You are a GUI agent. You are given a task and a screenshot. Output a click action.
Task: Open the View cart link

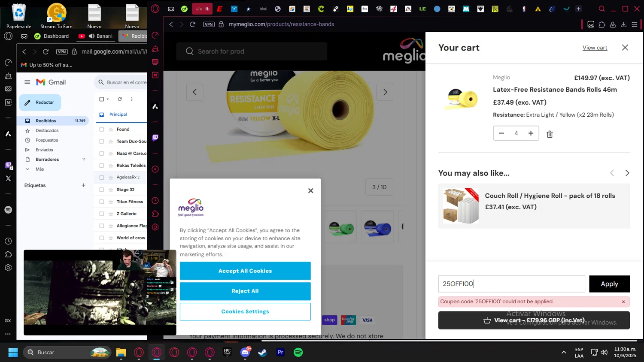click(595, 48)
